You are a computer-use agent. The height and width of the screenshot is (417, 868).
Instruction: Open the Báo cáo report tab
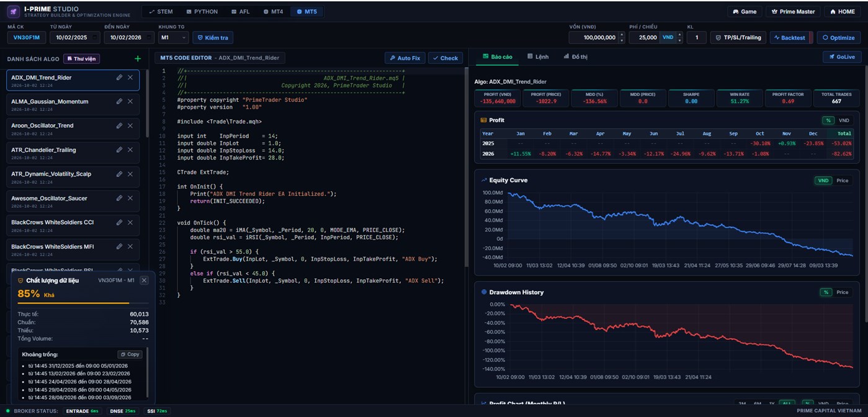tap(498, 56)
